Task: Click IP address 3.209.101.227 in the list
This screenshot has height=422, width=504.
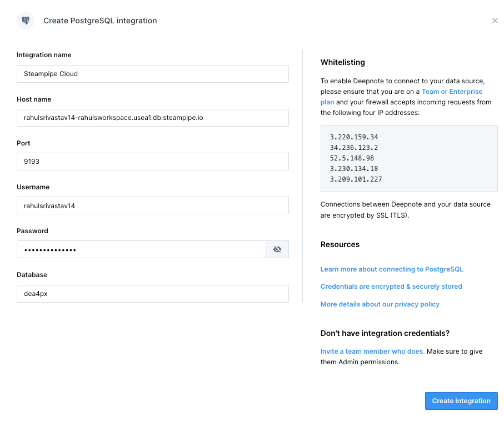Action: [x=356, y=179]
